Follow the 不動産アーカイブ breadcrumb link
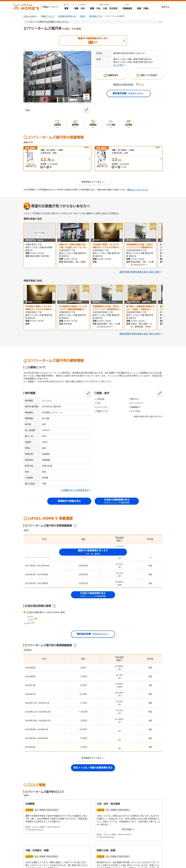186x868 pixels. pos(48,16)
